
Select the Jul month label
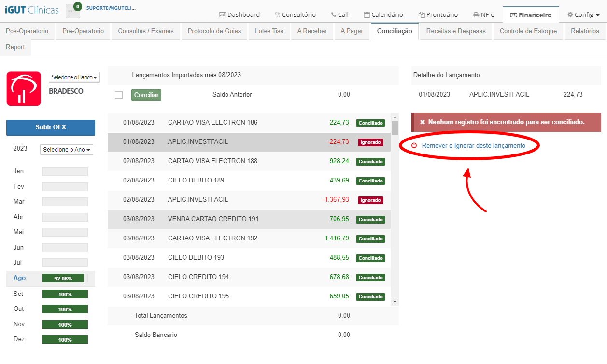[x=18, y=263]
